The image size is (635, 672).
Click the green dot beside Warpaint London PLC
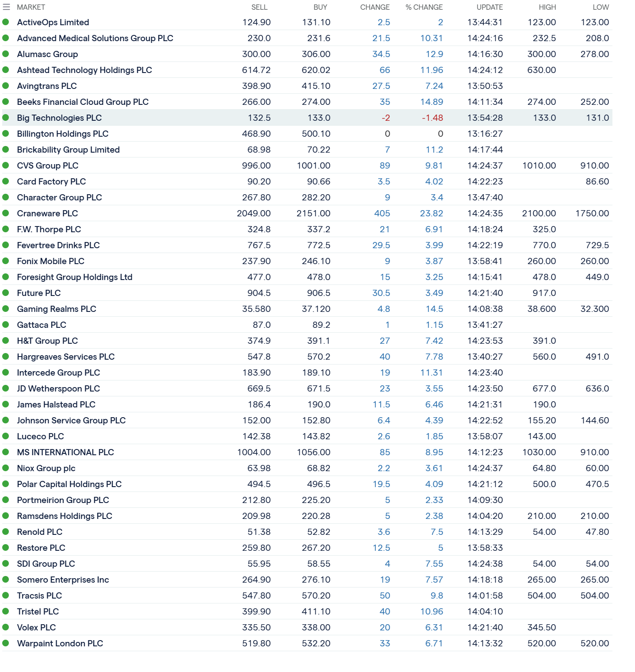(x=6, y=643)
